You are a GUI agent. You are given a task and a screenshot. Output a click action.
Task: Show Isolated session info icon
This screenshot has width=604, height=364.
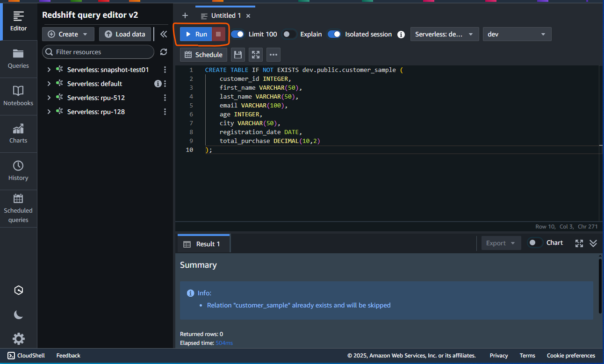coord(401,34)
